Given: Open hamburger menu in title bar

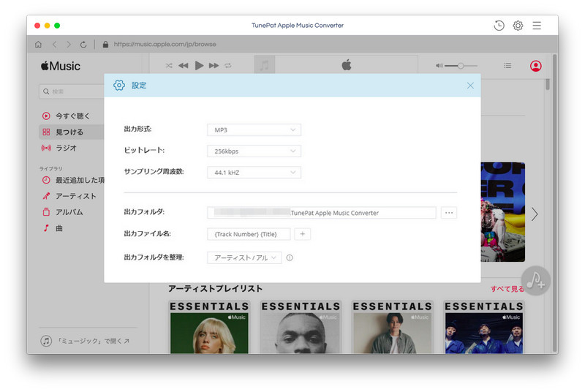Looking at the screenshot, I should 537,26.
